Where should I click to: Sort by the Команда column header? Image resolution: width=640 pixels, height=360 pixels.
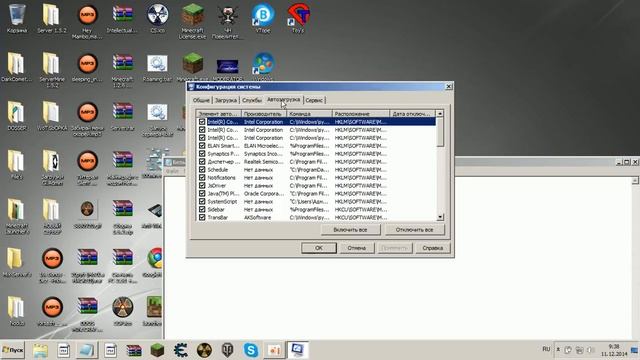(x=309, y=113)
